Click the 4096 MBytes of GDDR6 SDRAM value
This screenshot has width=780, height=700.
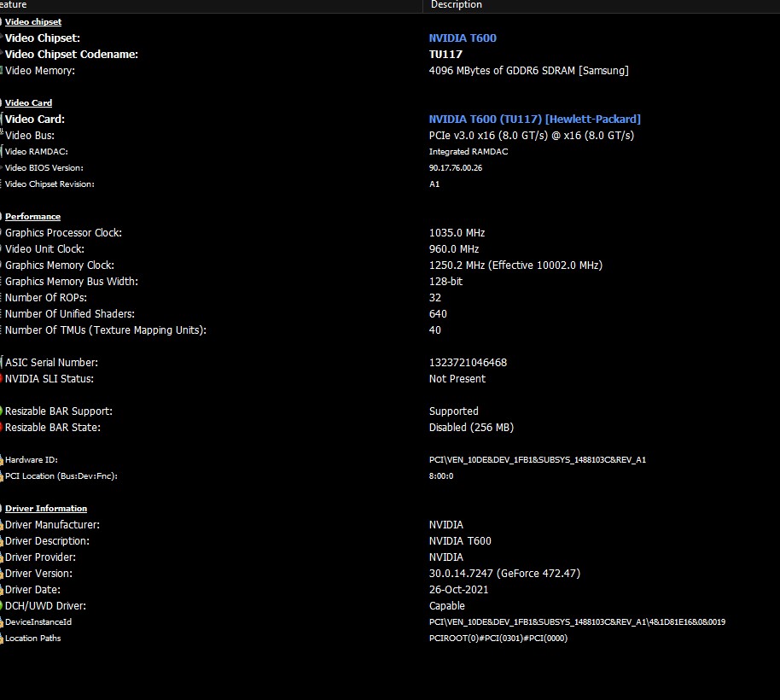(x=529, y=71)
